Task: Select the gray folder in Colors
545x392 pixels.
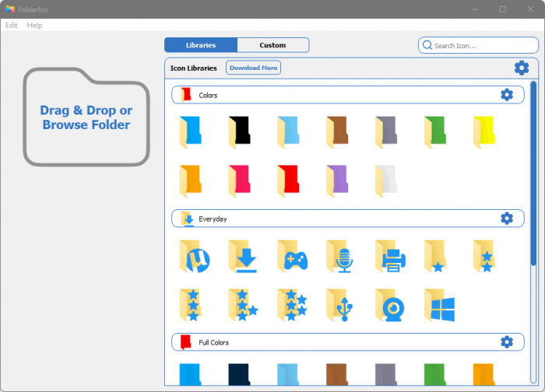Action: [386, 132]
